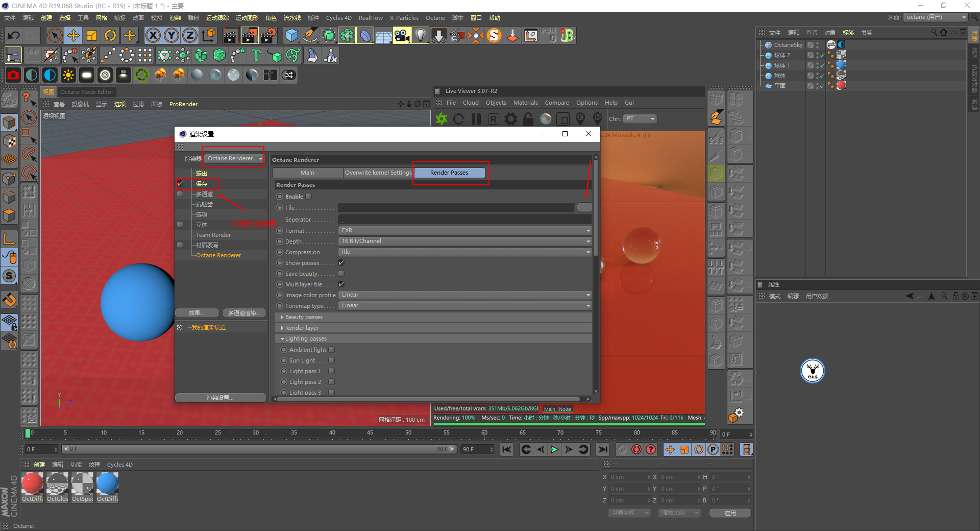Click the 多通道渲染... button

[x=244, y=313]
